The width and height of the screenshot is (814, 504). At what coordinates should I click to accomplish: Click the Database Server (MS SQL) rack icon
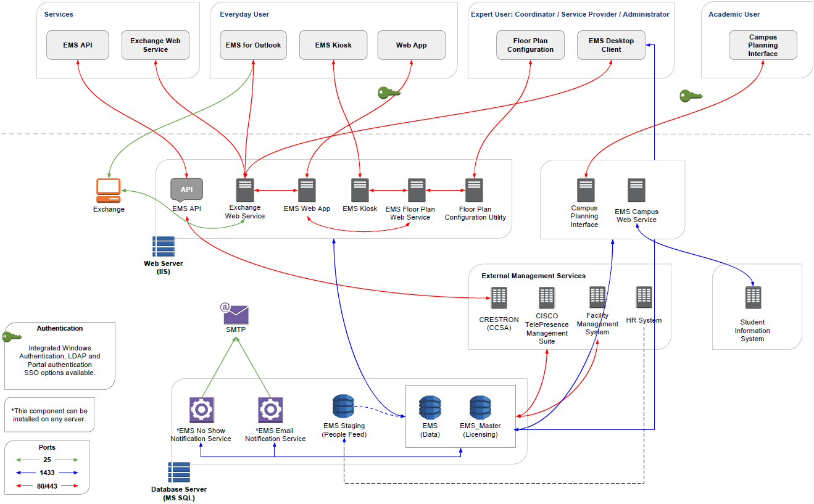[179, 473]
